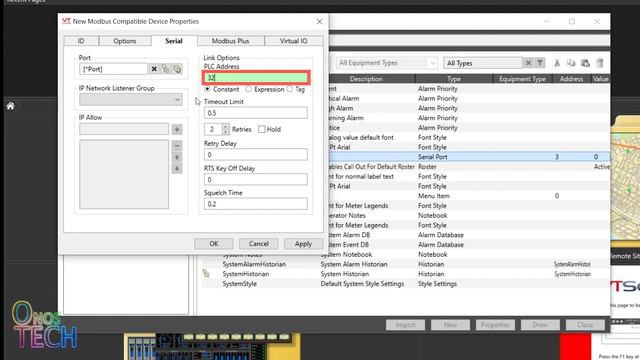
Task: Close the Modbus Device Properties dialog
Action: [x=319, y=21]
